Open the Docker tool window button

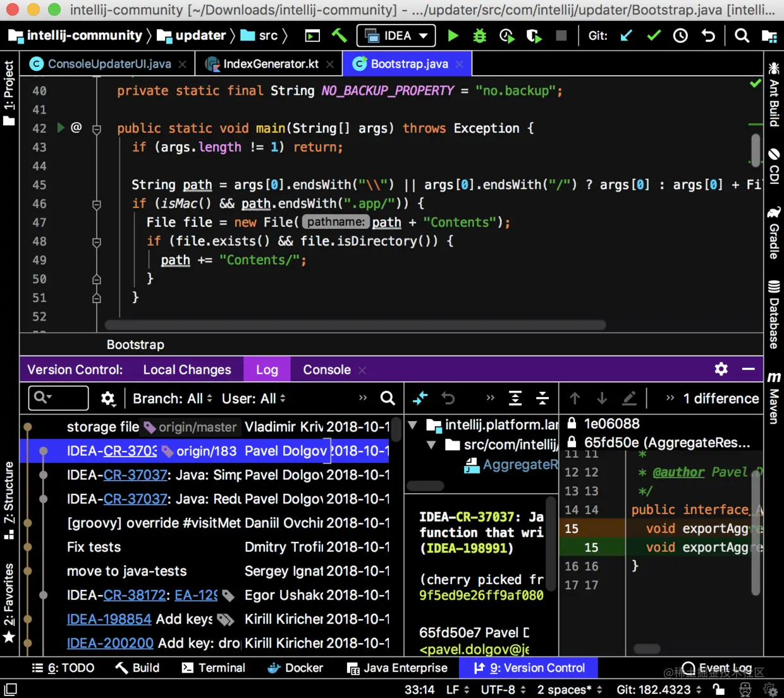pos(295,668)
